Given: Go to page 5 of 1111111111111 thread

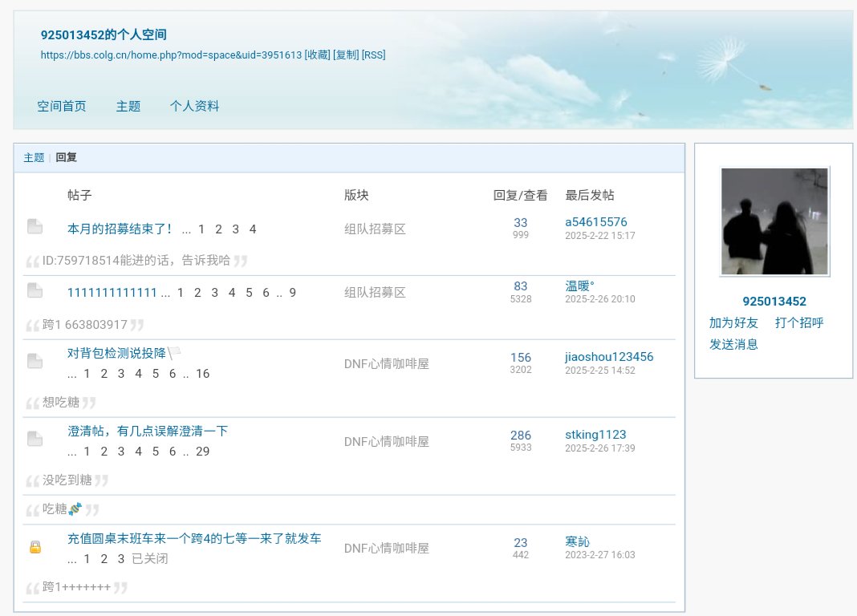Looking at the screenshot, I should tap(249, 293).
